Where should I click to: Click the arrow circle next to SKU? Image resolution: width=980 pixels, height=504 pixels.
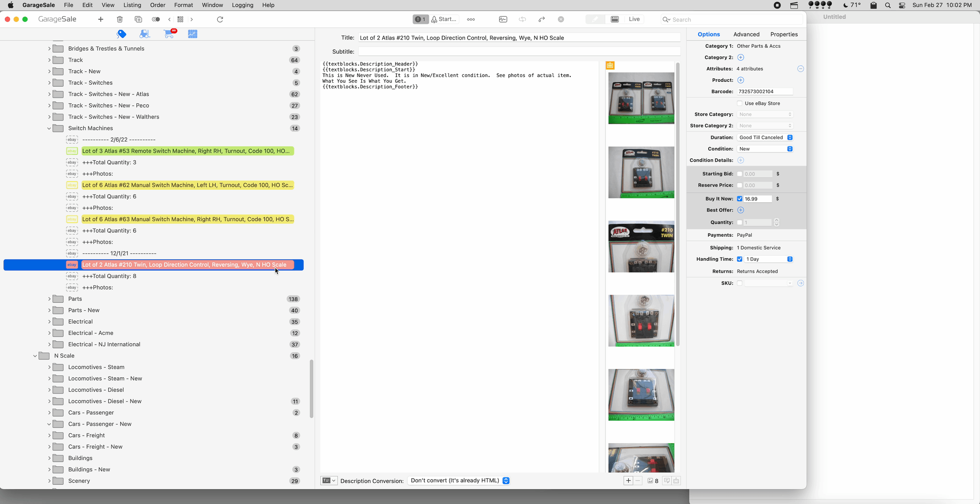[801, 283]
